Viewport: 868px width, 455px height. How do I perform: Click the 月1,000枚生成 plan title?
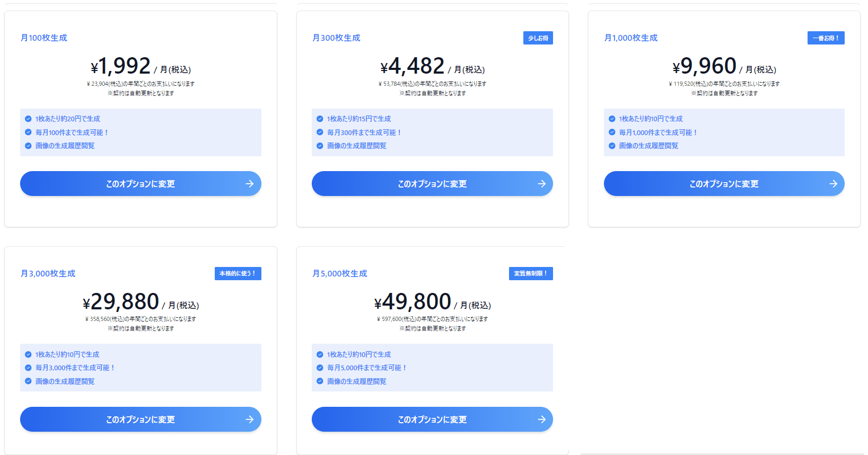(x=631, y=38)
